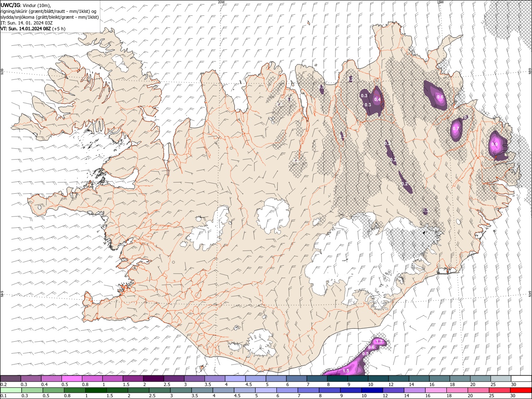Screen dimensions: 532x399
Task: Select the upper legend swatch labeled 0.8
Action: click(x=92, y=378)
